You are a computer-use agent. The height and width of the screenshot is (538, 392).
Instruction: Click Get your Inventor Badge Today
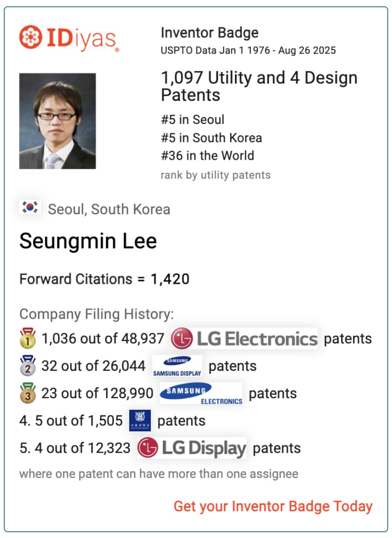273,506
